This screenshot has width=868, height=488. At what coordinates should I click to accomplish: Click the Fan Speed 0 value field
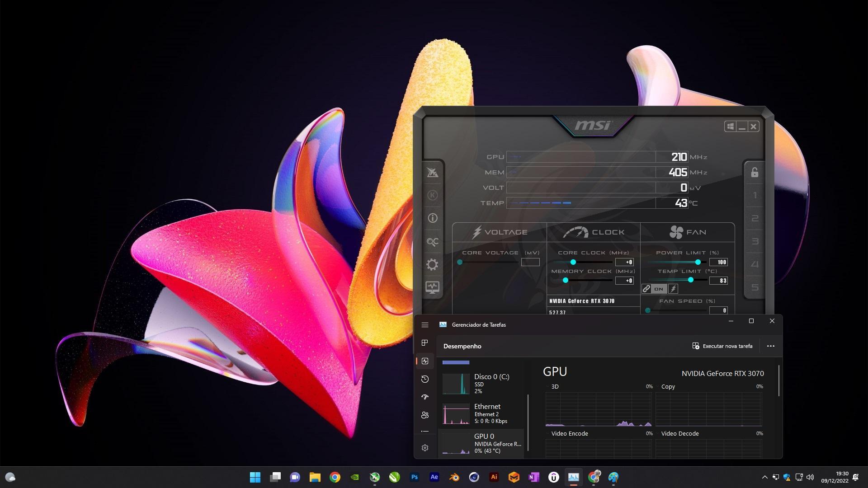(x=718, y=310)
